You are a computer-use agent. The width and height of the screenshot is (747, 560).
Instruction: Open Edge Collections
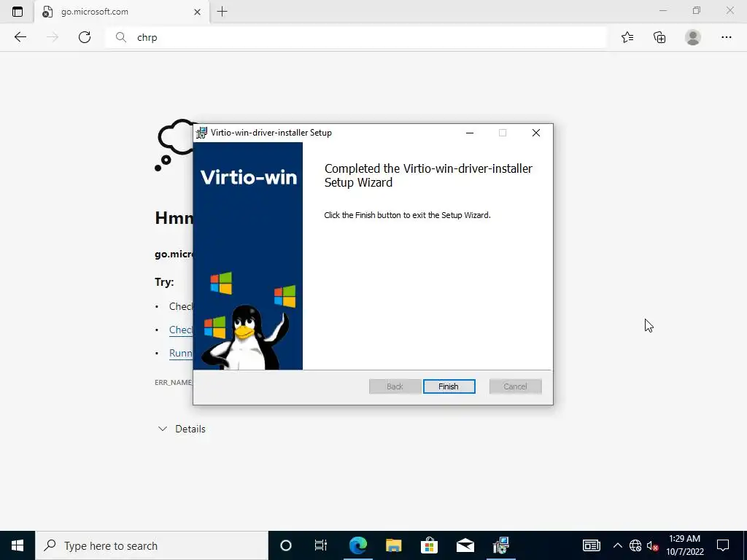pyautogui.click(x=659, y=37)
